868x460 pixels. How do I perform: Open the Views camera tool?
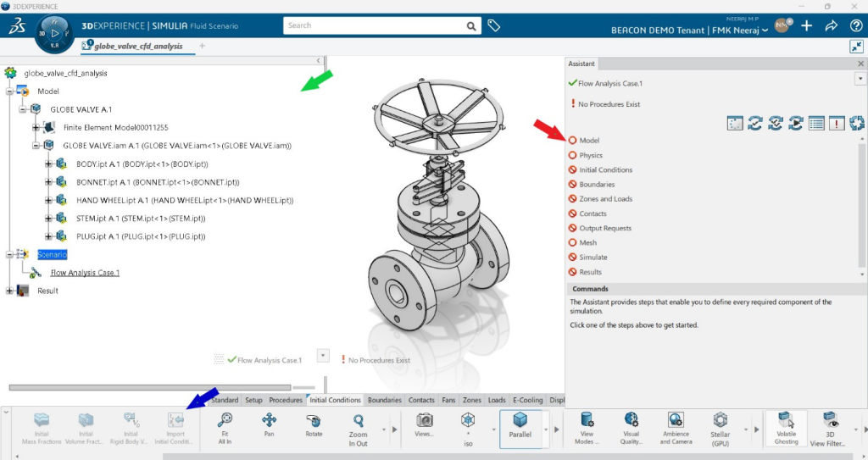424,425
